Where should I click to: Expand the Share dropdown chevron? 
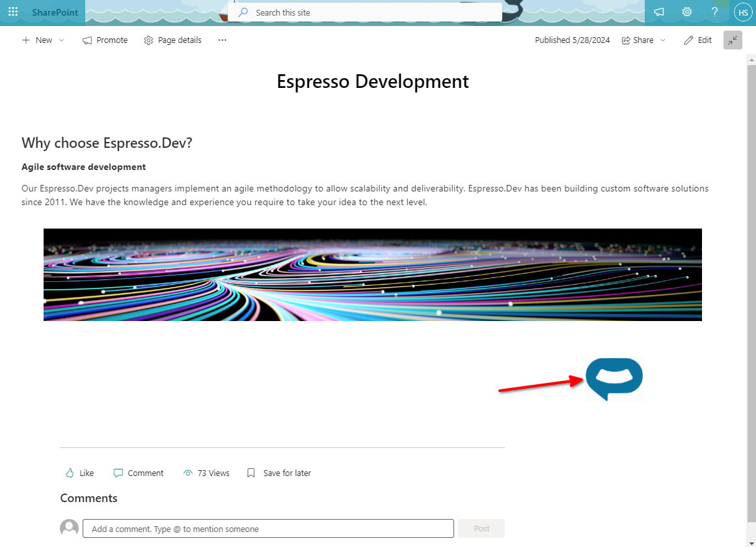tap(663, 40)
